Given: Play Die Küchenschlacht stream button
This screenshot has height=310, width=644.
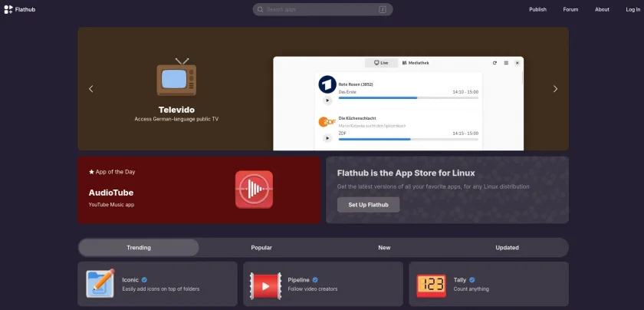Looking at the screenshot, I should click(327, 138).
